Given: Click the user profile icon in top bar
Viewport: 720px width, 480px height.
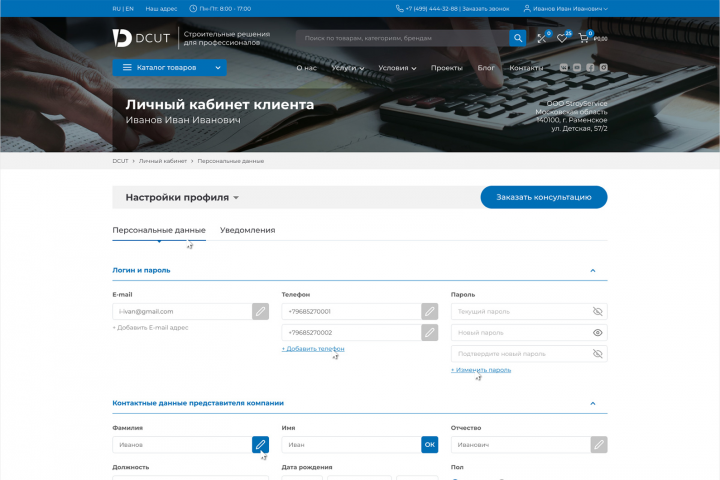Looking at the screenshot, I should [527, 8].
